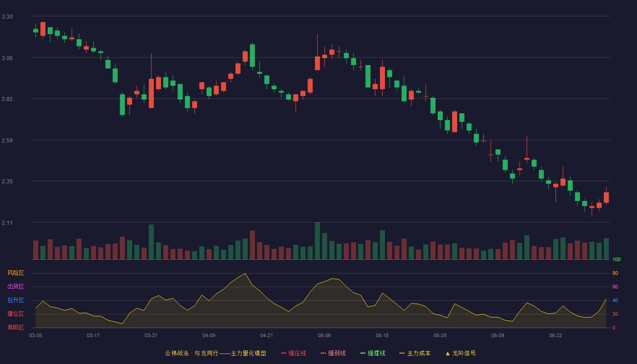Viewport: 637px width, 364px height.
Task: Click the 03-05 date label
Action: [35, 335]
